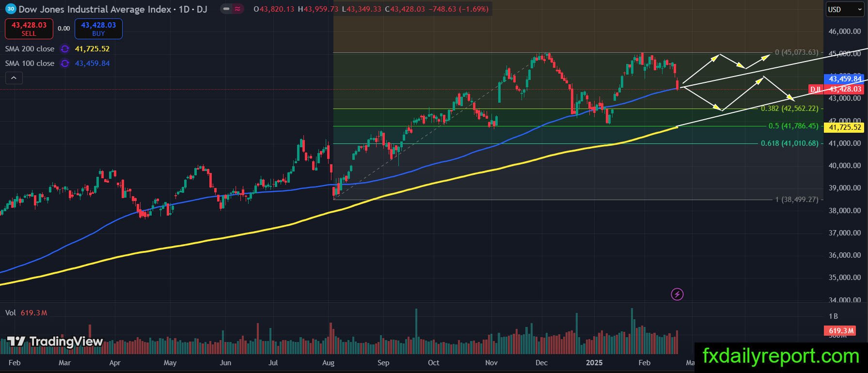Select the SMA 200 close indicator label

30,49
